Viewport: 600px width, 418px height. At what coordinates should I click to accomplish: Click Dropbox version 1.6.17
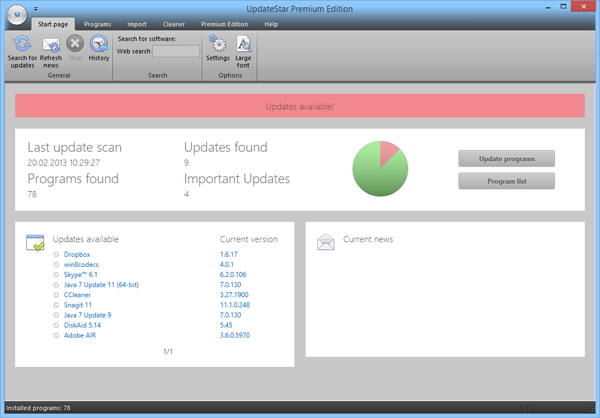[x=228, y=254]
